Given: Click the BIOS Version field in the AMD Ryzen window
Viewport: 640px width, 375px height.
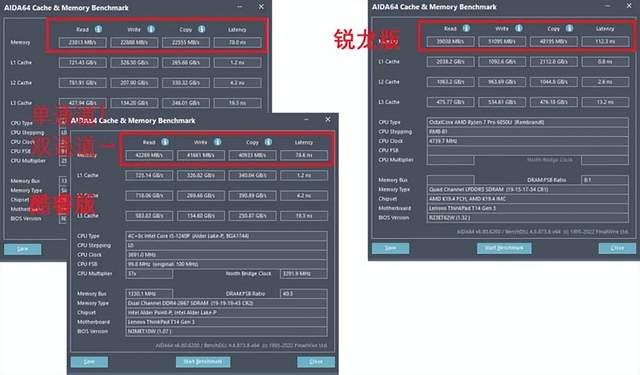Looking at the screenshot, I should tap(528, 218).
